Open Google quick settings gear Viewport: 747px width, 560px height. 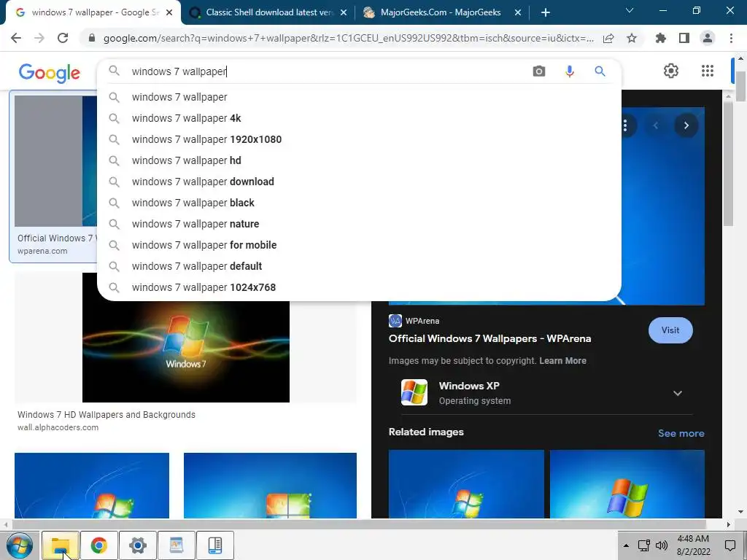[x=671, y=71]
